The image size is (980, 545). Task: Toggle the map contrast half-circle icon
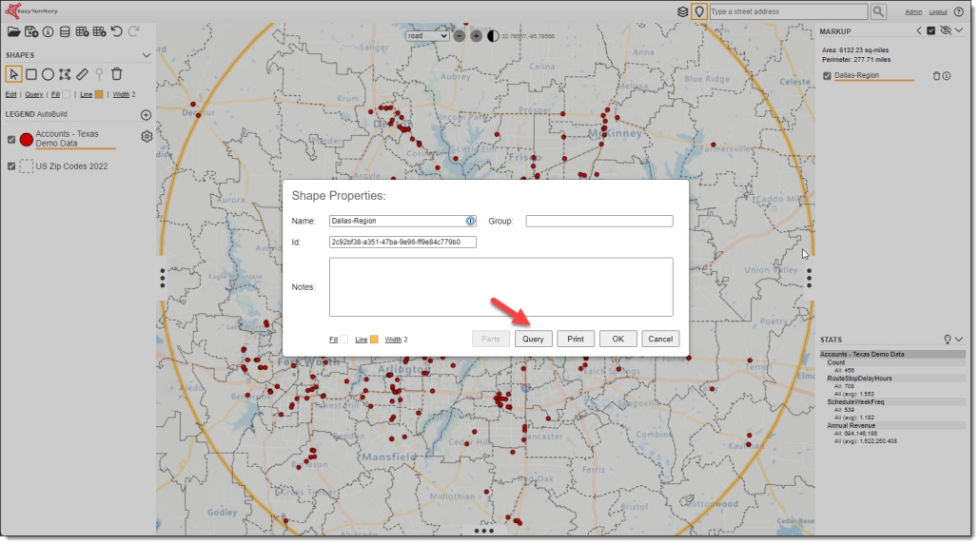pyautogui.click(x=493, y=35)
